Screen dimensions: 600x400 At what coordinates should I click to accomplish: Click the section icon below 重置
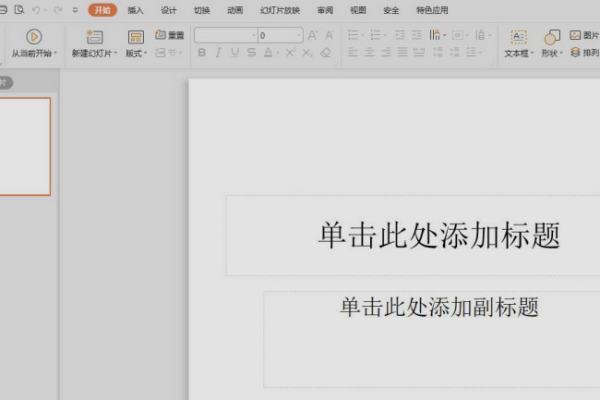click(160, 52)
